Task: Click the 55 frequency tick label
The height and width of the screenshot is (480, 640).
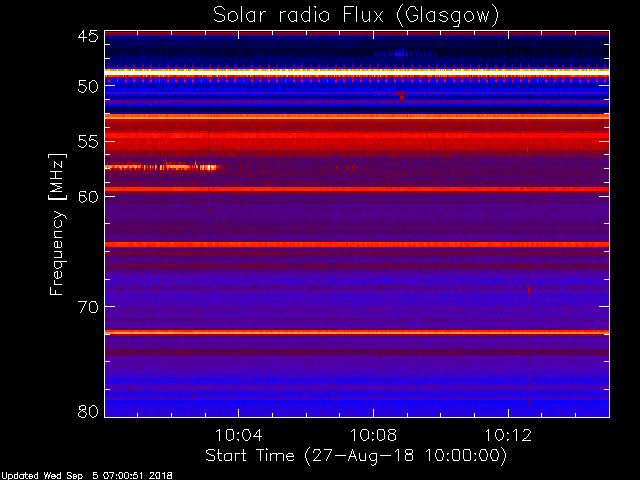Action: click(88, 142)
